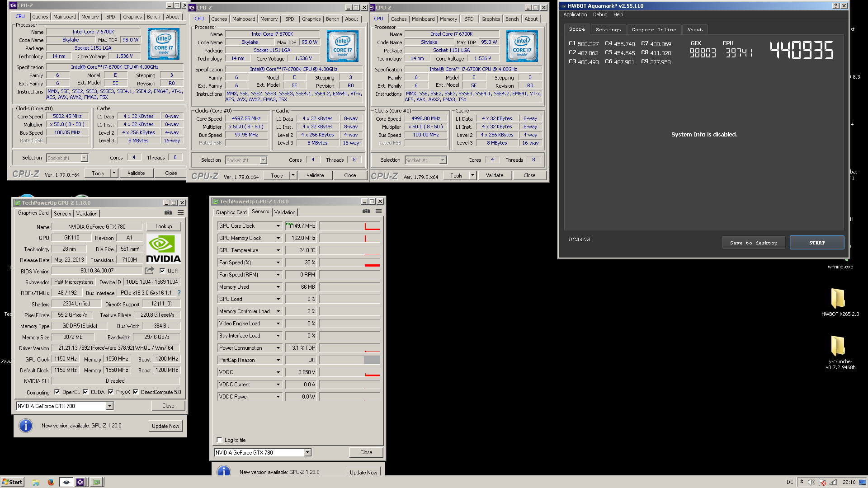This screenshot has width=868, height=488.
Task: Click the taskbar clock showing 22:16
Action: (x=849, y=482)
